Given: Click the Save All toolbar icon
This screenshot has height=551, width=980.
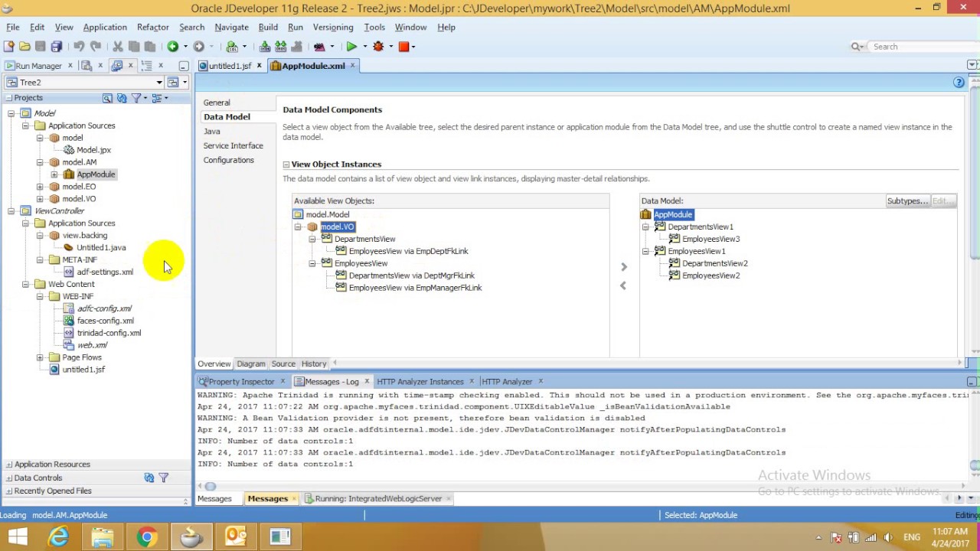Looking at the screenshot, I should tap(56, 47).
